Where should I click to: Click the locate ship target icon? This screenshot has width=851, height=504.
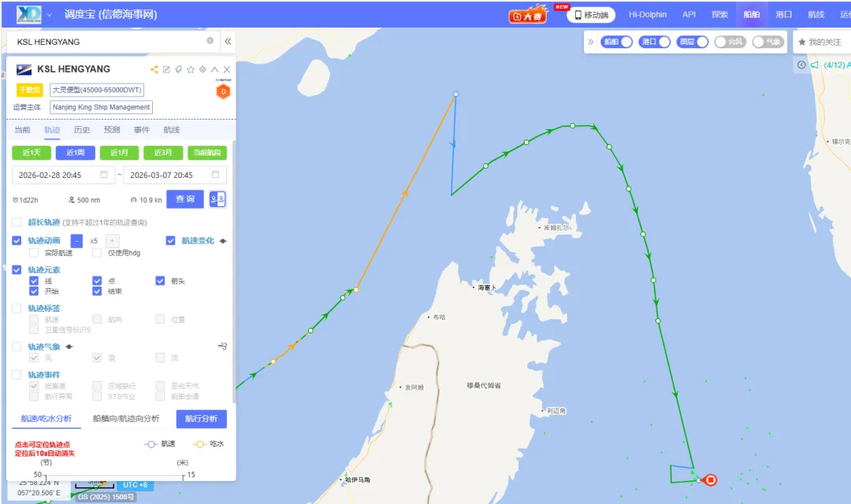click(203, 69)
